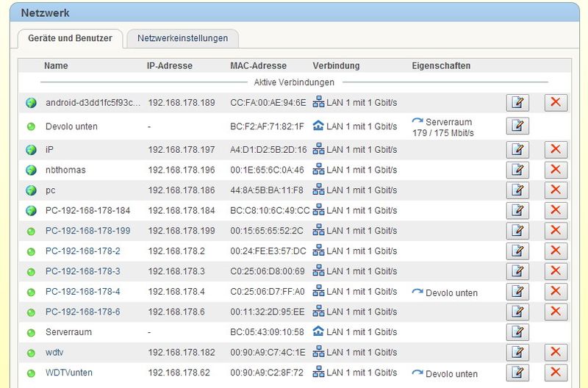588x388 pixels.
Task: Open the PC-192-168-178-199 device link
Action: pyautogui.click(x=87, y=231)
